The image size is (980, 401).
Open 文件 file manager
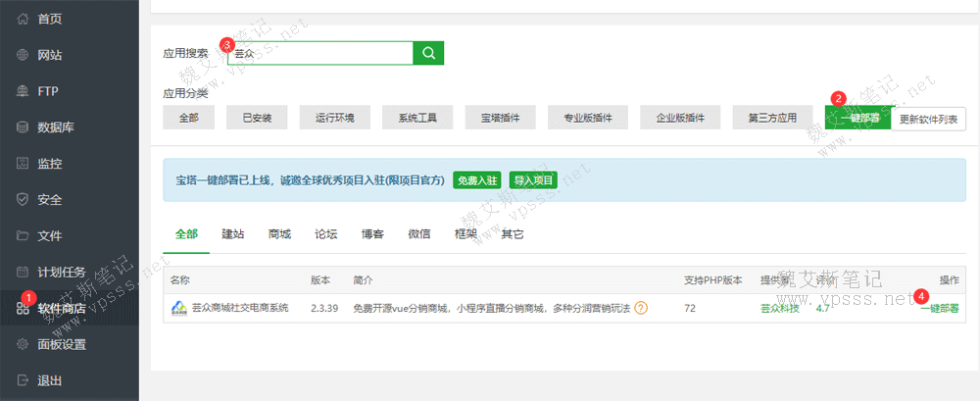50,235
